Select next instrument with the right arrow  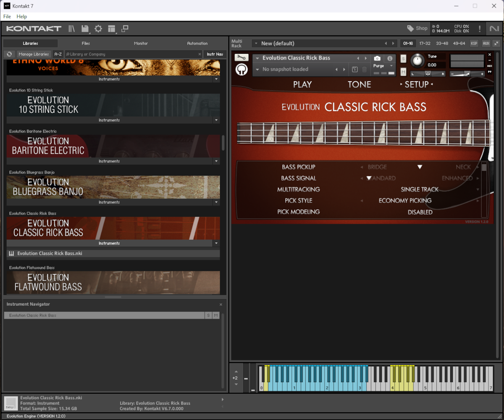pyautogui.click(x=366, y=58)
